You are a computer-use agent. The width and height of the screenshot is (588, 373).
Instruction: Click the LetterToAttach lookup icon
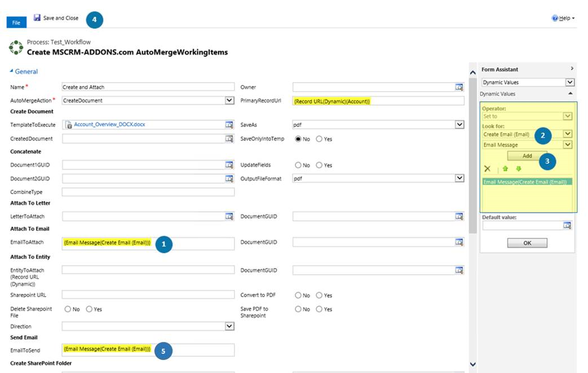tap(229, 216)
